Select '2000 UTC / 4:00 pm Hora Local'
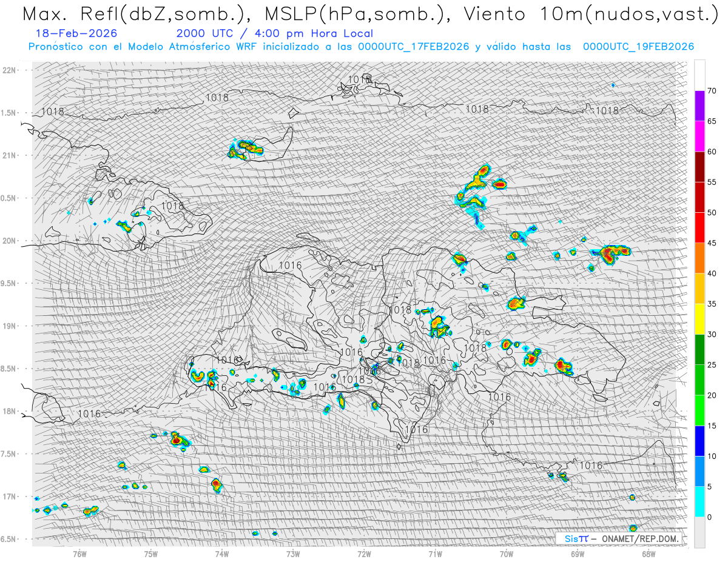This screenshot has width=728, height=562. point(275,34)
